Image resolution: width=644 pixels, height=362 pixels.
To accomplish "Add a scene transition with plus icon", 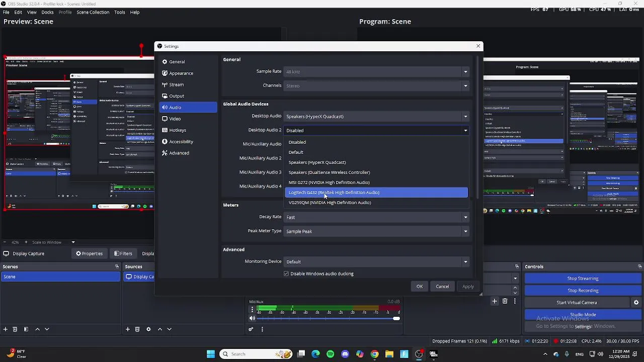I will click(495, 301).
